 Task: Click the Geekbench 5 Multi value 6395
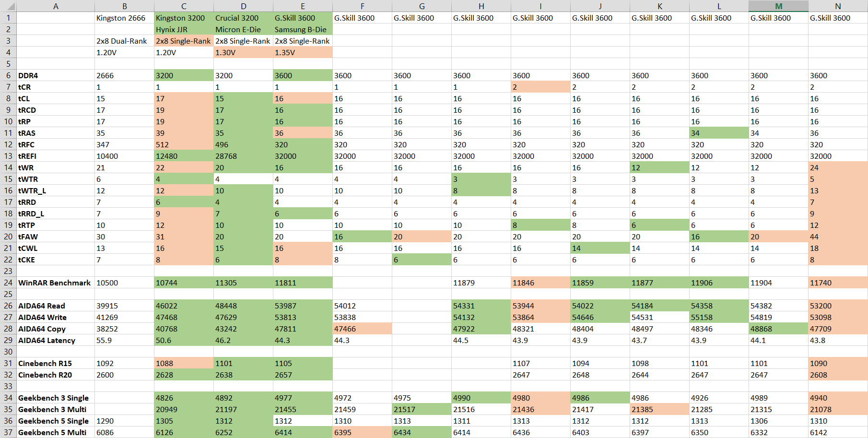click(362, 432)
